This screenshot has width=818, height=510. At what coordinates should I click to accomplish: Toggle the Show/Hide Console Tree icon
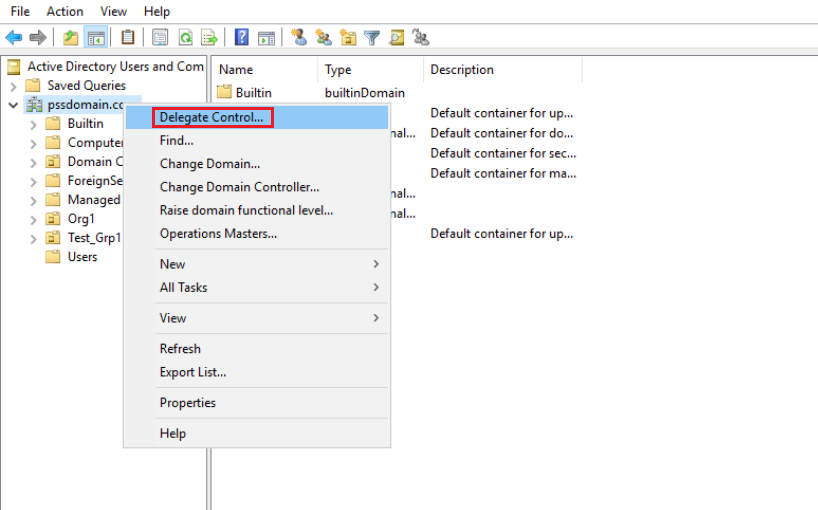point(96,38)
